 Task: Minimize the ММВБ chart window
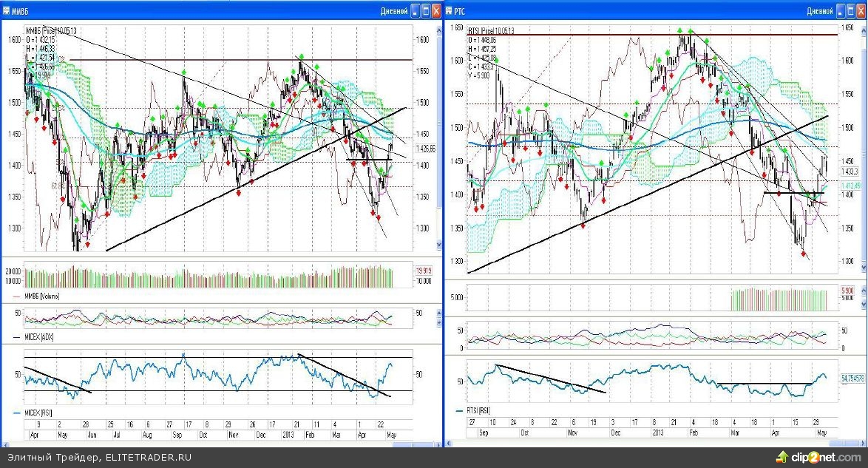point(416,11)
